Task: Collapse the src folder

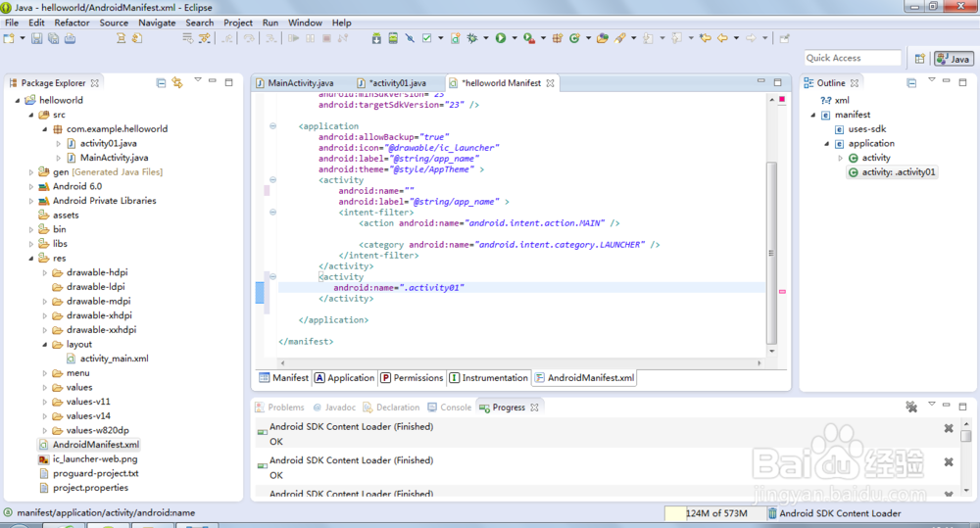Action: pos(31,115)
